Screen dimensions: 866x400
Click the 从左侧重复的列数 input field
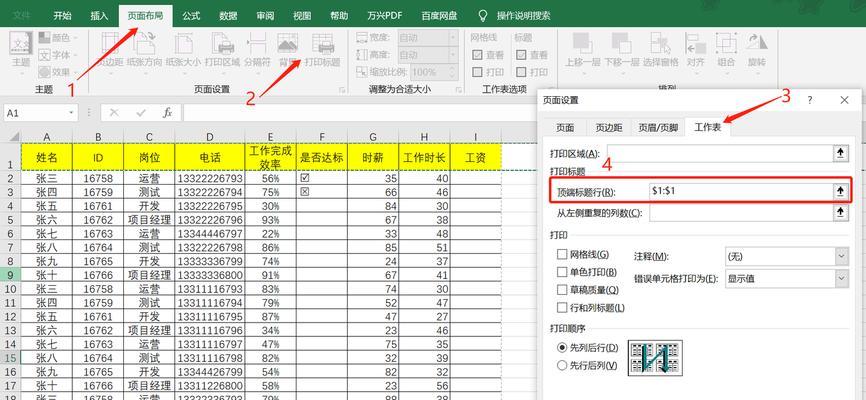click(740, 212)
